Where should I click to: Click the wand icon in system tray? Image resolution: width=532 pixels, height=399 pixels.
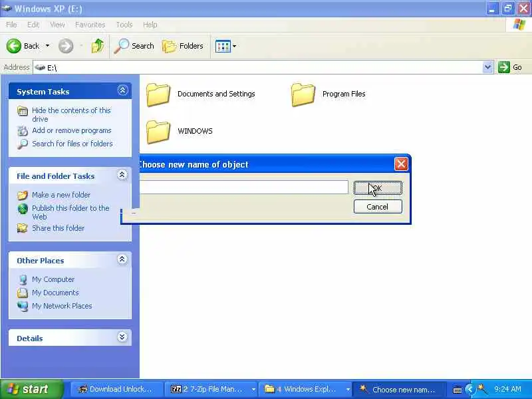pos(481,388)
